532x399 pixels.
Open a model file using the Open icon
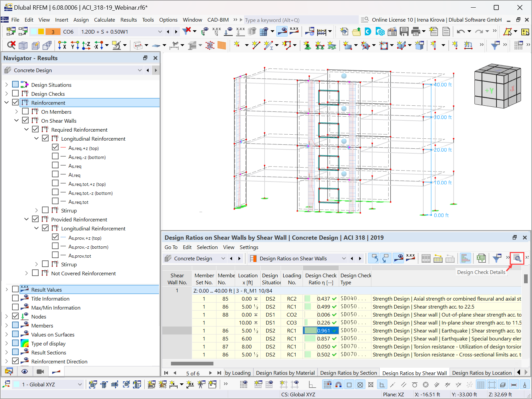(x=357, y=31)
